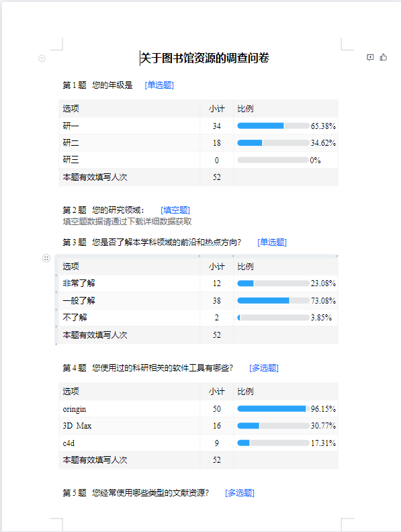The image size is (401, 532).
Task: Click the 3D Max option cell
Action: pyautogui.click(x=129, y=426)
